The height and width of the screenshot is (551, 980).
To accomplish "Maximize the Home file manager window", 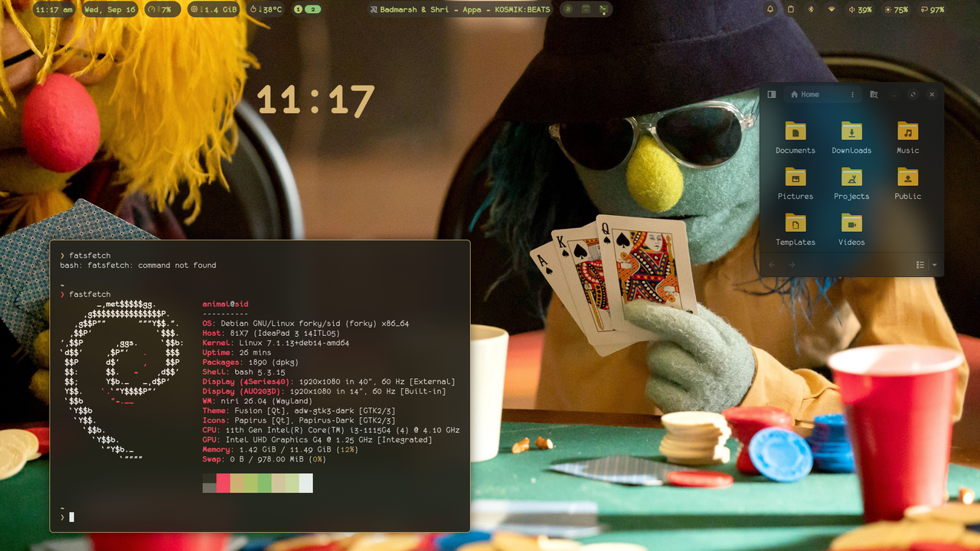I will tap(913, 94).
